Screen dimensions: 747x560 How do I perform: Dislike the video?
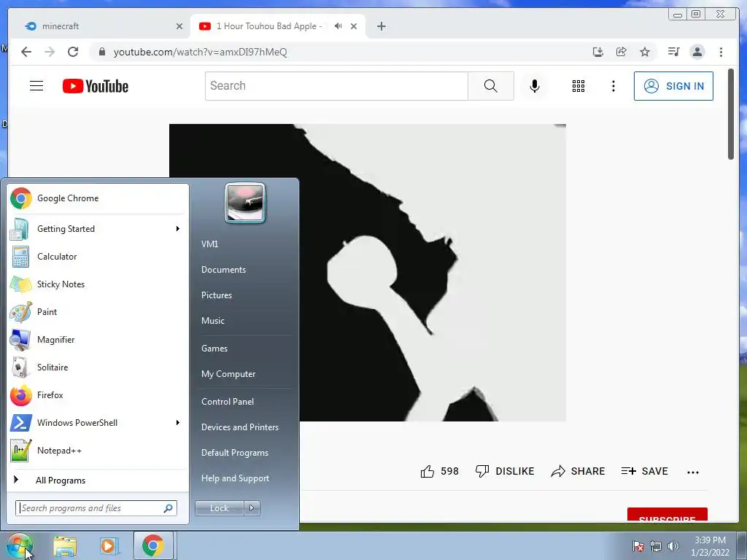[x=505, y=472]
